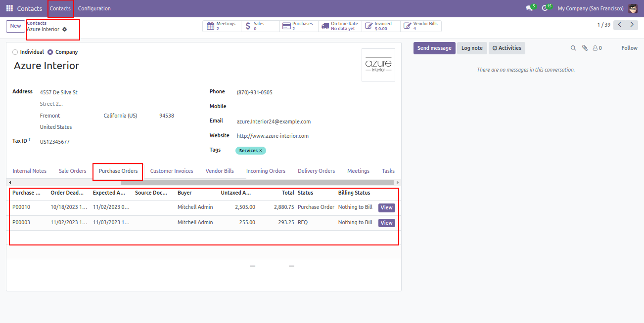644x323 pixels.
Task: Switch to the Delivery Orders tab
Action: [x=316, y=171]
